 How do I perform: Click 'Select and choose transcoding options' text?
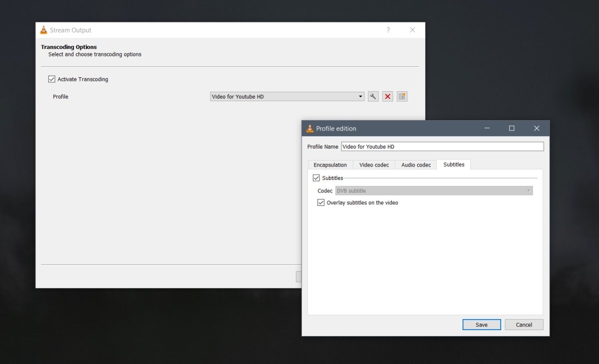click(95, 54)
